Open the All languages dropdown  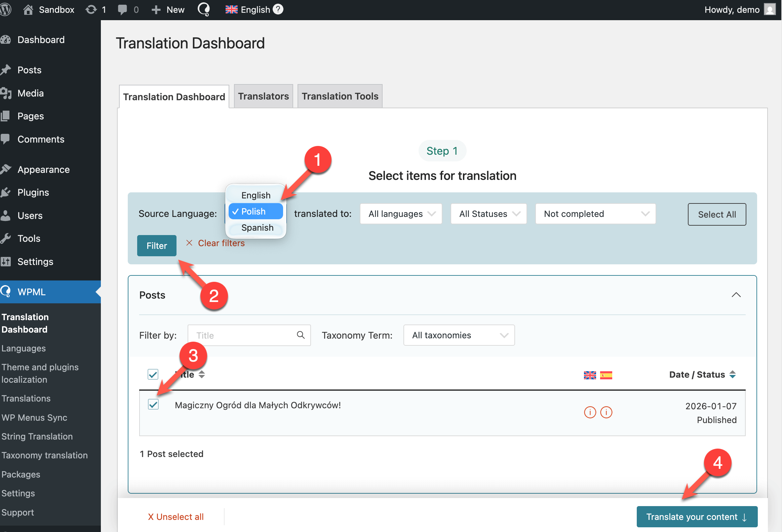(401, 214)
